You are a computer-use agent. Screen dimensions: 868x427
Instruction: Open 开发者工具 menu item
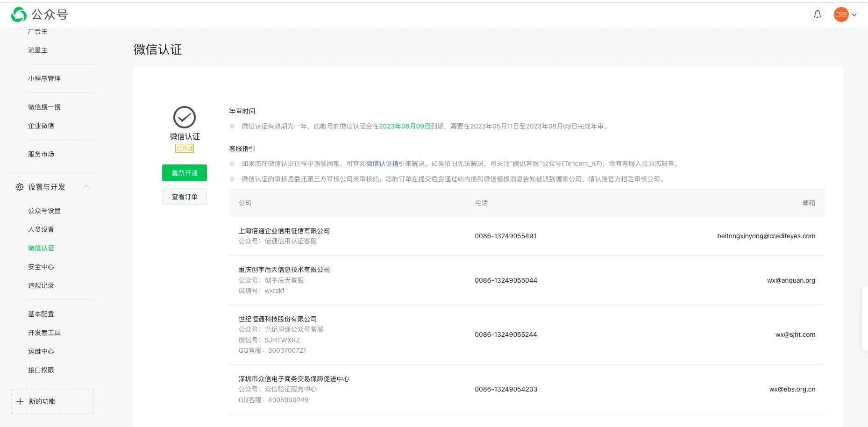click(44, 333)
